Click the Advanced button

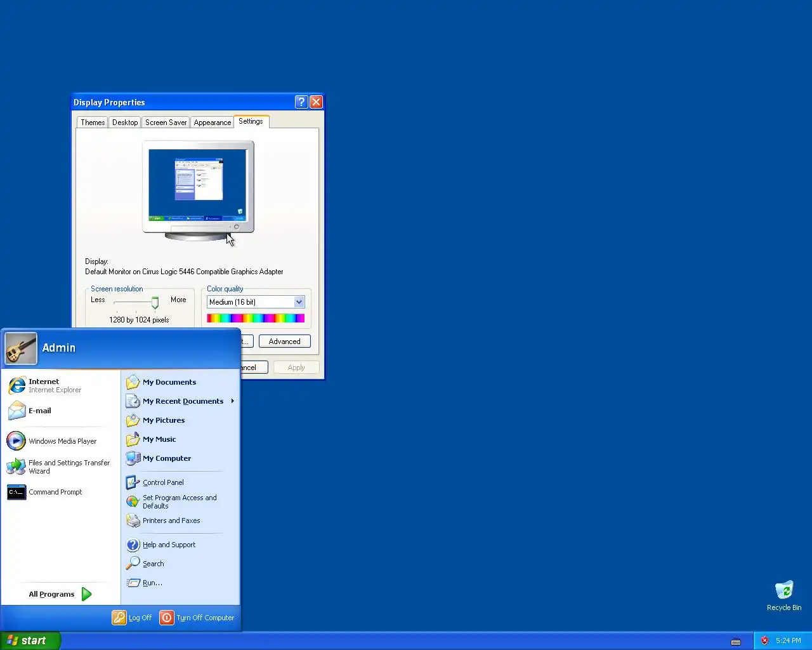[285, 342]
